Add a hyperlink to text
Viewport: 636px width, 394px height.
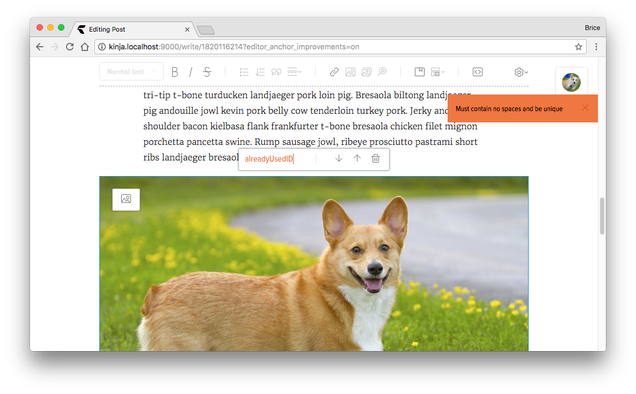click(x=334, y=72)
